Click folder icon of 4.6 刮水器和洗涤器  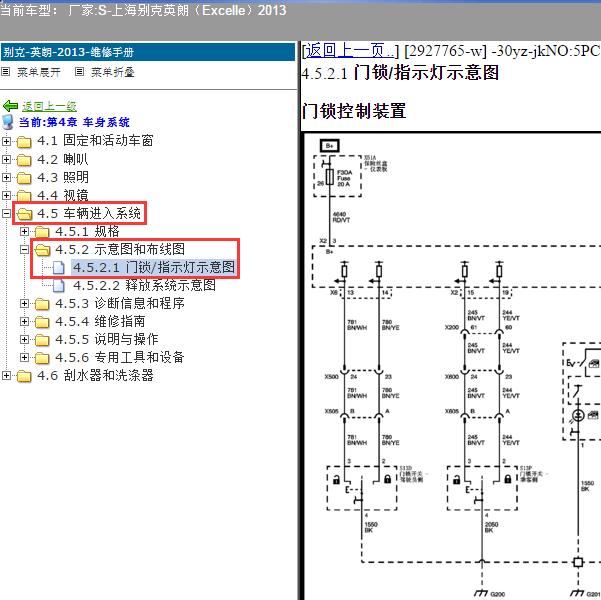(x=24, y=376)
